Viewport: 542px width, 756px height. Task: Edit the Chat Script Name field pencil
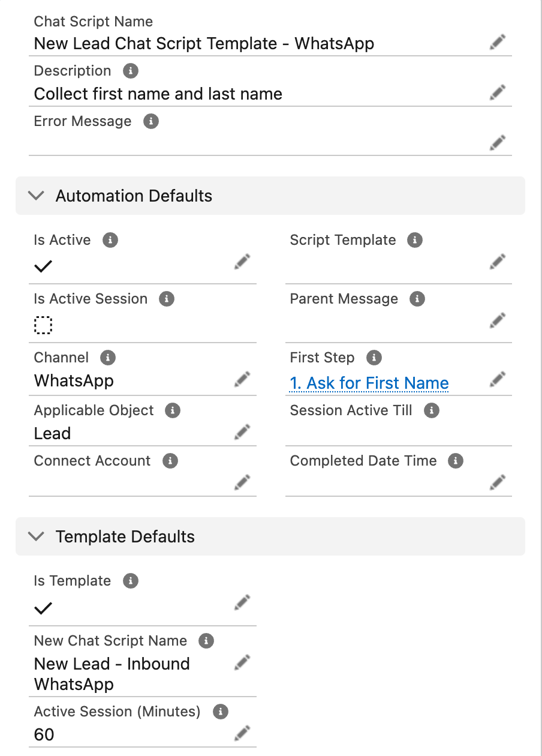498,42
